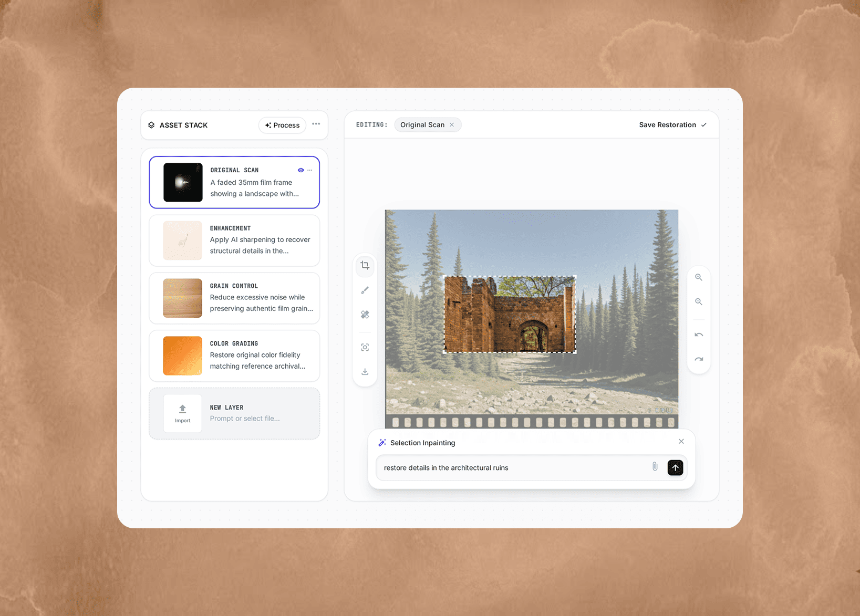Click the inpainting prompt text field
The height and width of the screenshot is (616, 860).
[x=512, y=468]
